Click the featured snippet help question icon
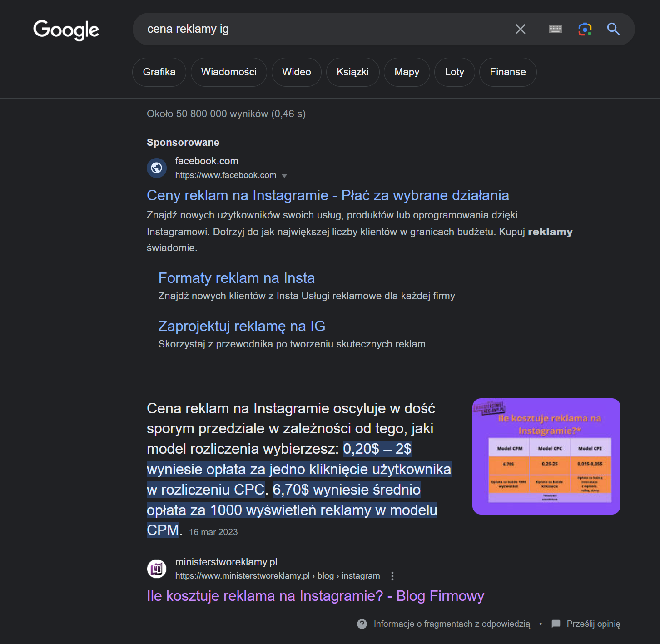This screenshot has height=644, width=660. pos(362,624)
